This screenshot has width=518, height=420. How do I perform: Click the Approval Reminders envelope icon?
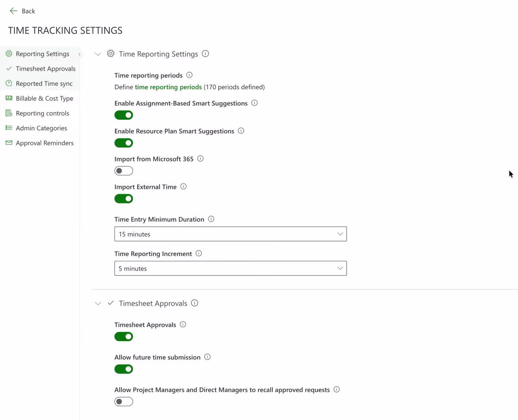9,143
